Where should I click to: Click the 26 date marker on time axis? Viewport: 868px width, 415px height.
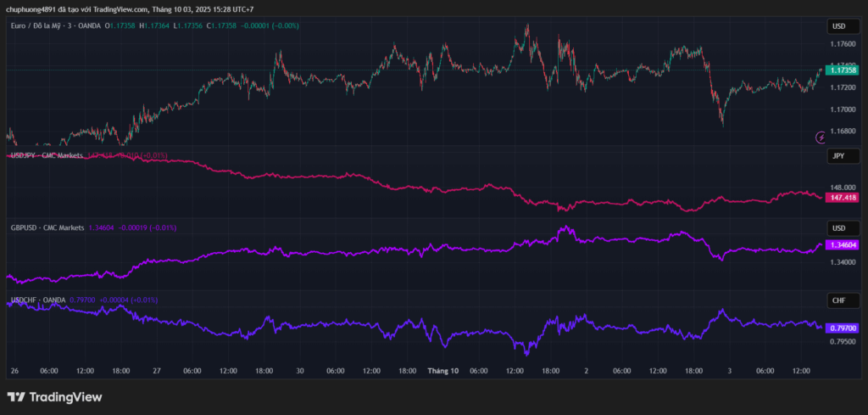click(14, 371)
